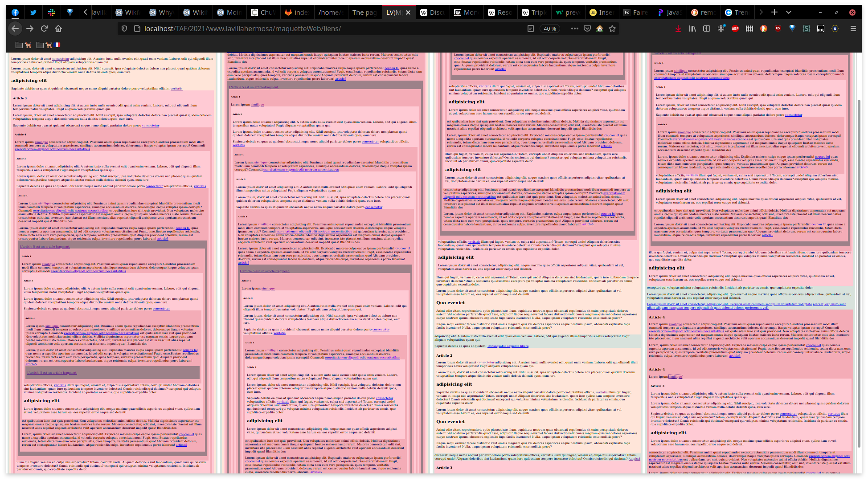
Task: Click the Firefox account avatar icon
Action: [x=721, y=29]
